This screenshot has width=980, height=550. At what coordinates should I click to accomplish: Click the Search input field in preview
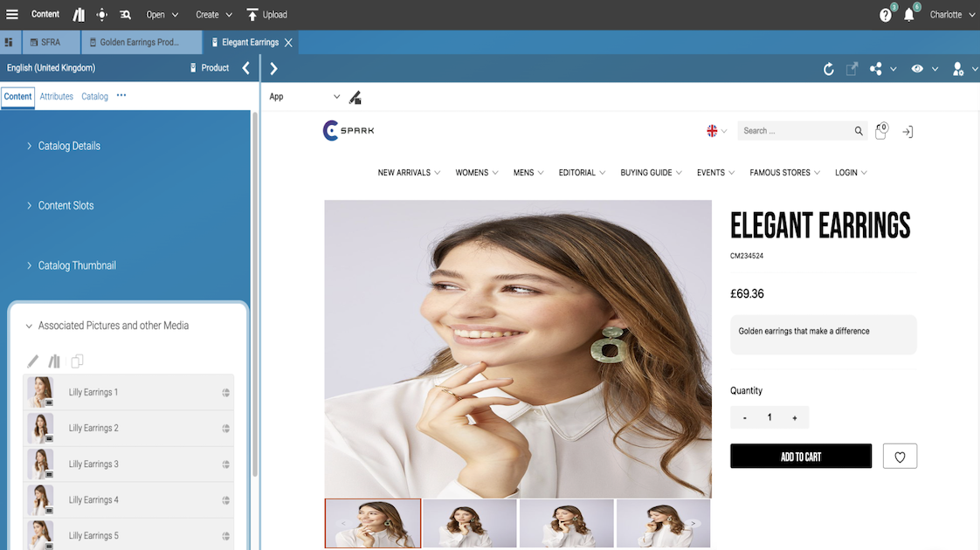pyautogui.click(x=793, y=131)
